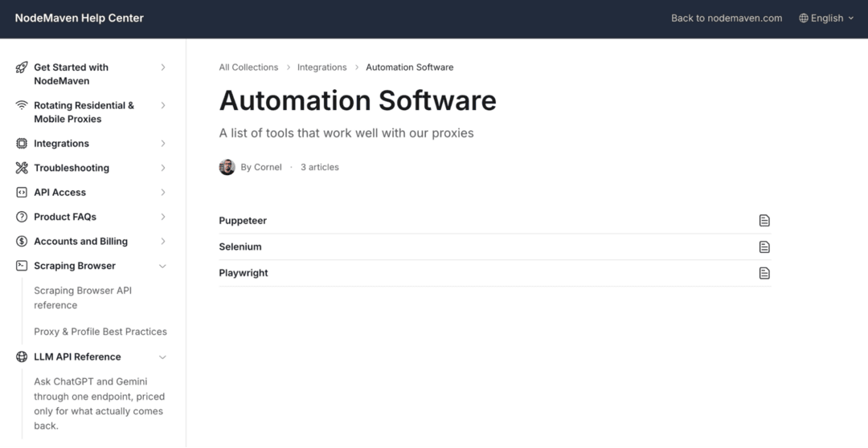Open the Puppeteer article
The height and width of the screenshot is (448, 868).
495,221
